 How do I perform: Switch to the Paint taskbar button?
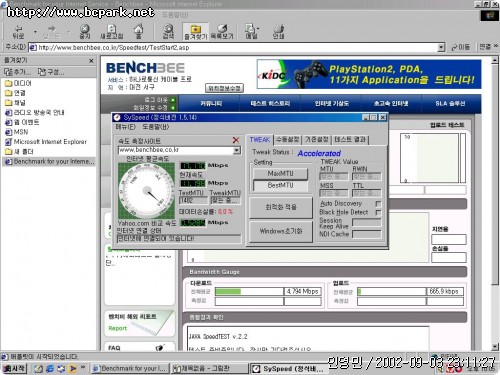coord(209,368)
